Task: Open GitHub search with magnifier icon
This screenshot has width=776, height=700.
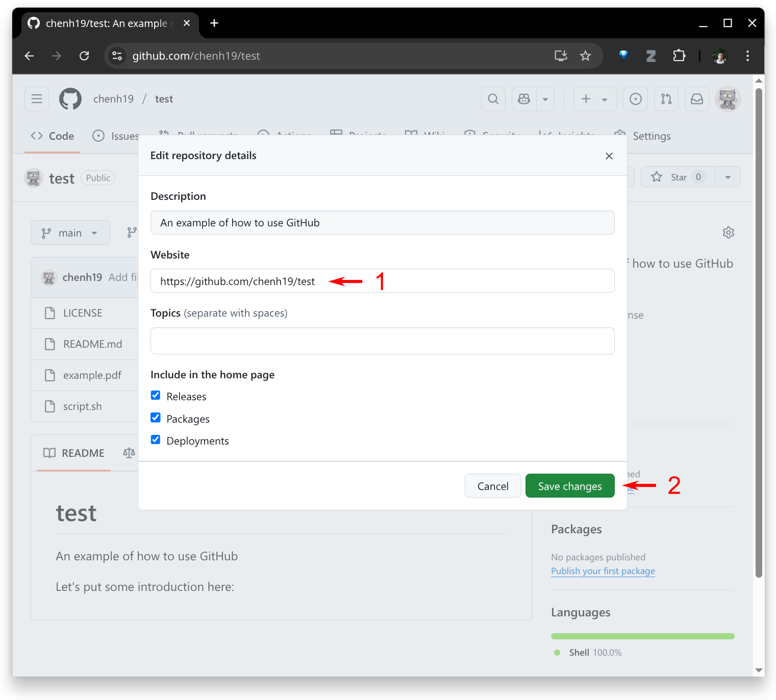Action: pos(493,99)
